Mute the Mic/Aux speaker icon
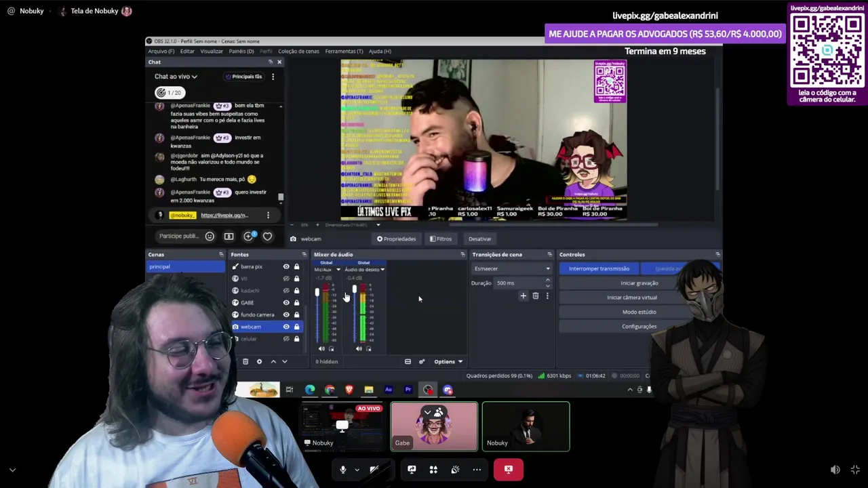This screenshot has height=488, width=868. click(321, 348)
